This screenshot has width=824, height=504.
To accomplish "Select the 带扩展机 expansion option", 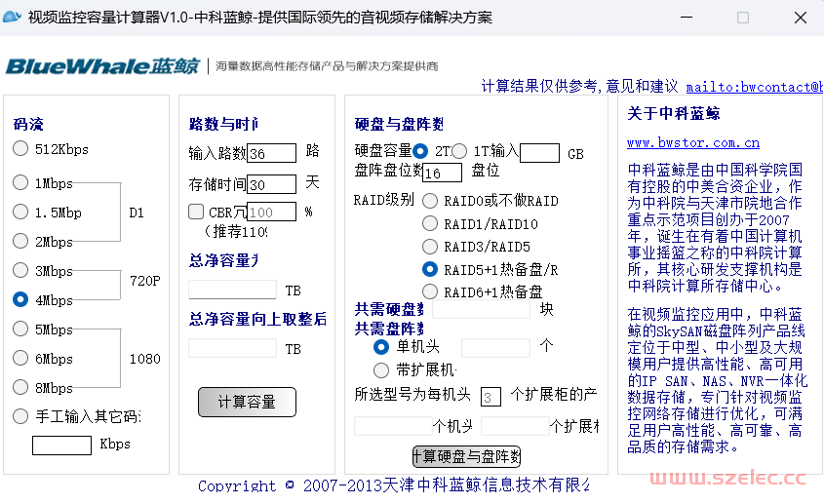I will click(x=381, y=370).
